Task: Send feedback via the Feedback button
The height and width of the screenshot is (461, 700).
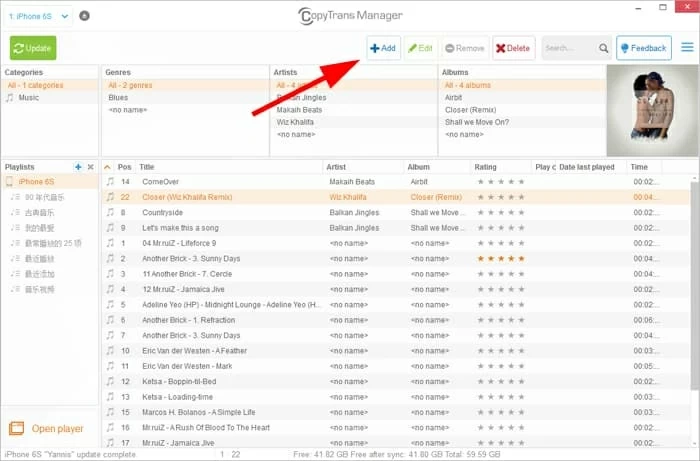Action: (x=643, y=48)
